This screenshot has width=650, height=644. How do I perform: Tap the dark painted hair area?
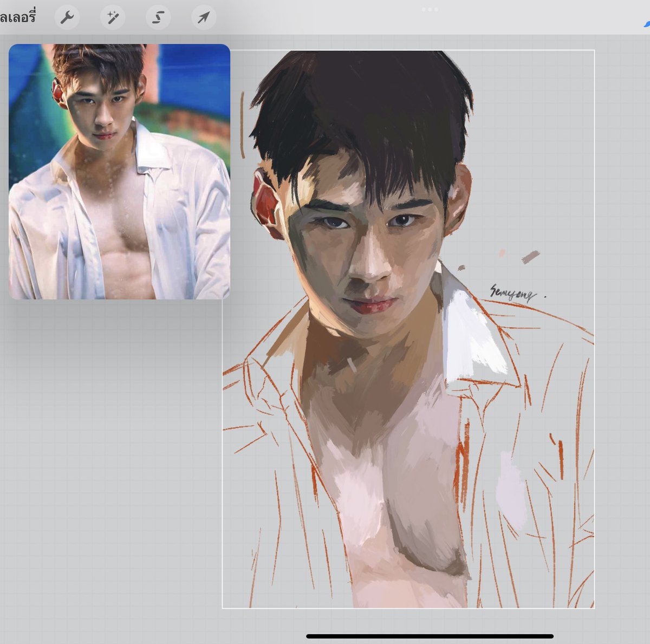pos(379,97)
